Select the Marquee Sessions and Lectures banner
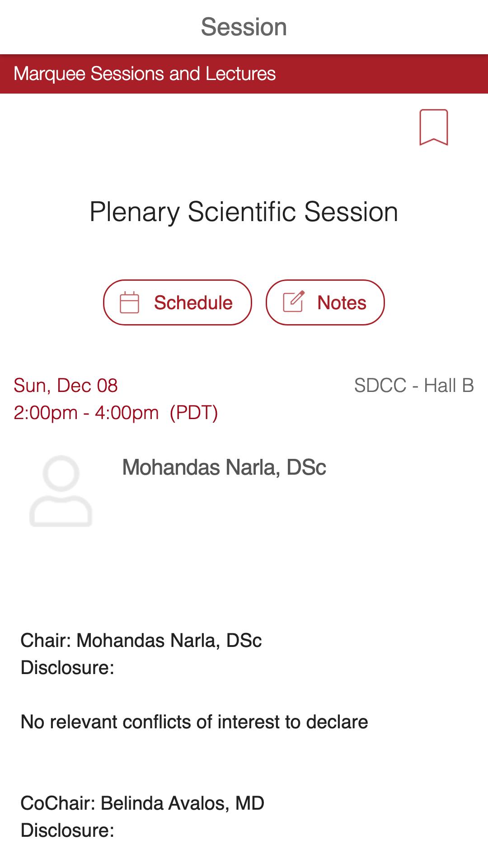488x868 pixels. (x=244, y=74)
